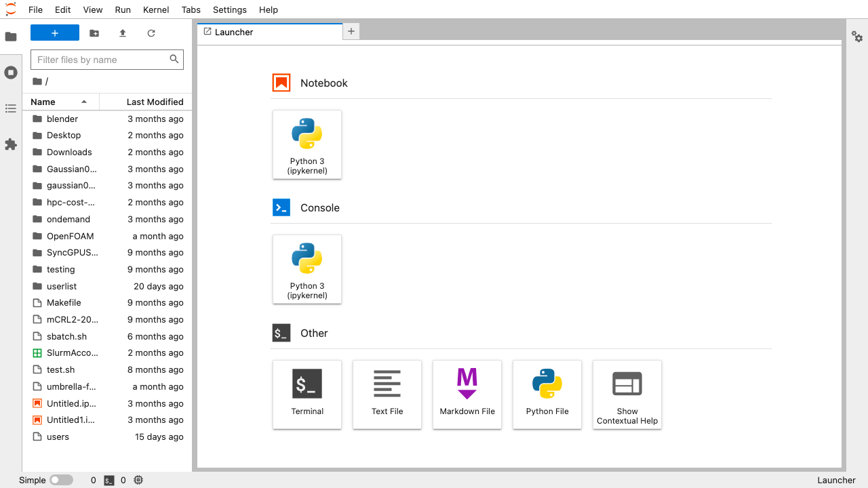The width and height of the screenshot is (868, 488).
Task: Refresh the file browser list
Action: point(151,33)
